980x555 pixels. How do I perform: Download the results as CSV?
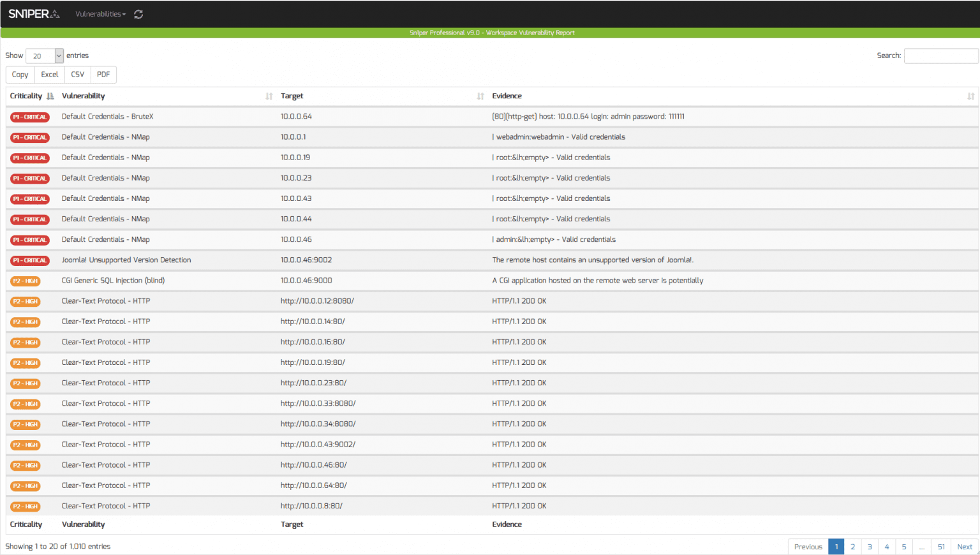(x=77, y=75)
